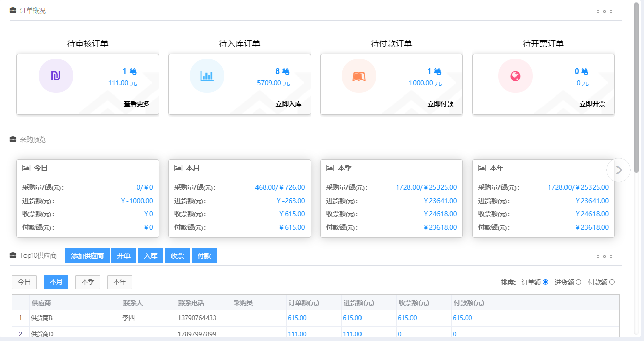Click 供货商D order amount 111.00
The height and width of the screenshot is (341, 644).
[x=297, y=334]
